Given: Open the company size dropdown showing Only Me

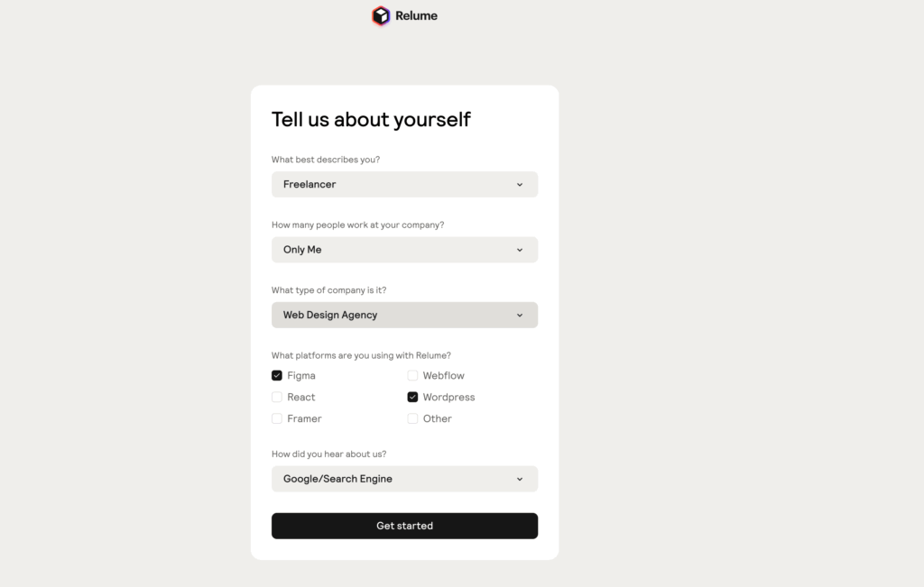Looking at the screenshot, I should click(x=404, y=250).
